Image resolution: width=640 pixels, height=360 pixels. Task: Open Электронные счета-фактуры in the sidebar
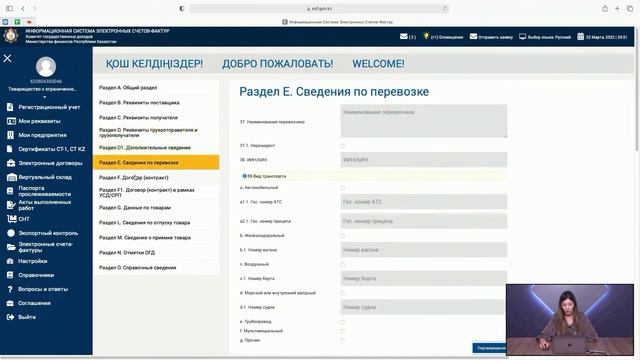pyautogui.click(x=45, y=247)
